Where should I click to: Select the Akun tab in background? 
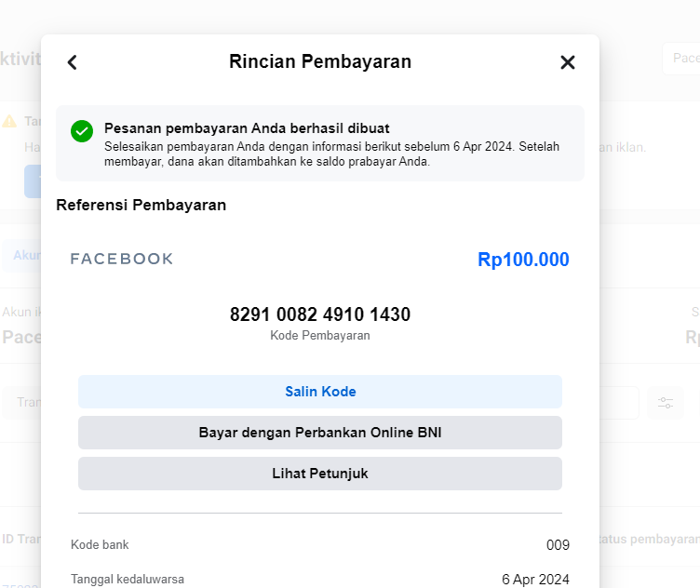[x=23, y=255]
